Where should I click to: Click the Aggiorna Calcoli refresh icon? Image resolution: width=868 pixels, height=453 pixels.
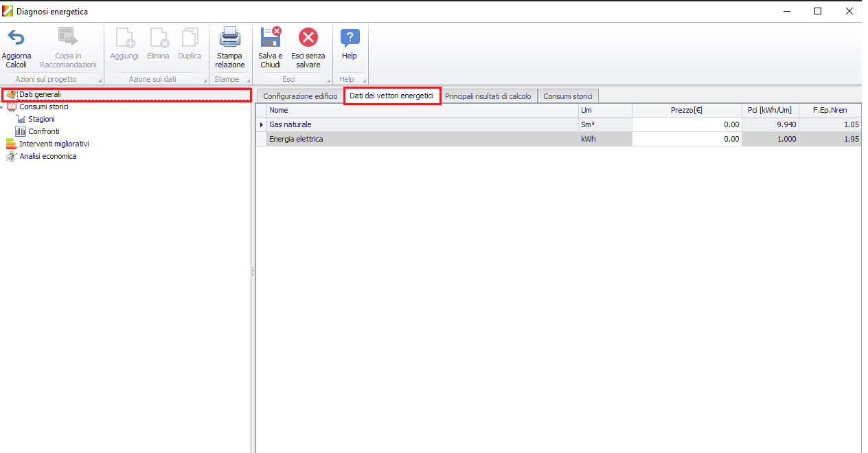16,38
